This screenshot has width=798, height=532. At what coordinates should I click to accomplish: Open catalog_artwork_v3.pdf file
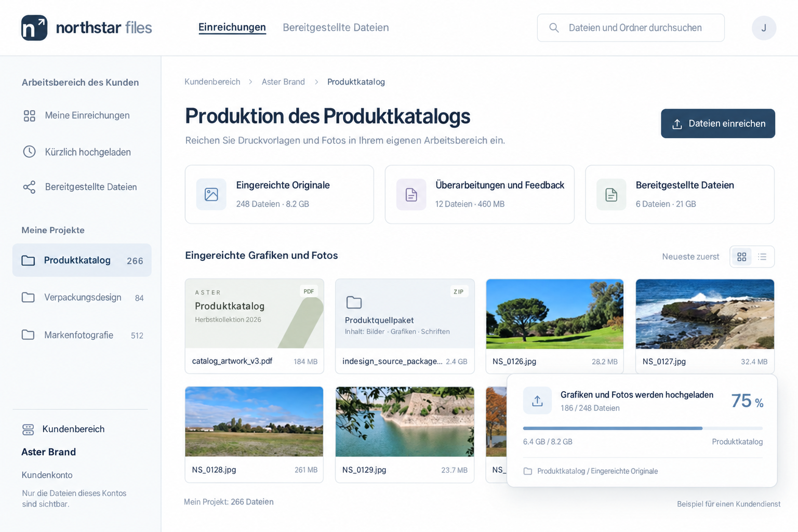point(255,326)
